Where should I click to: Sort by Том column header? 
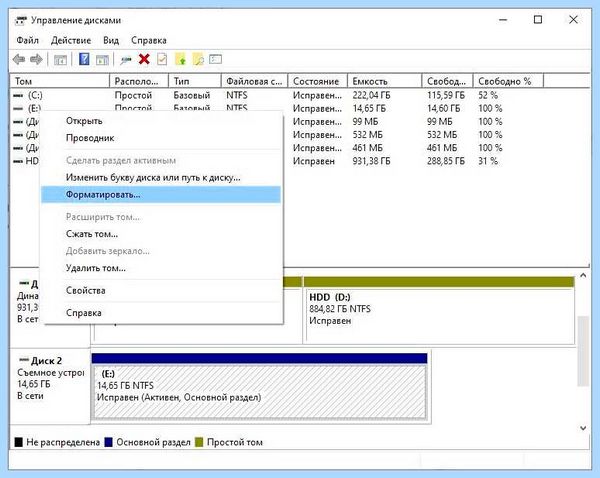tap(60, 81)
